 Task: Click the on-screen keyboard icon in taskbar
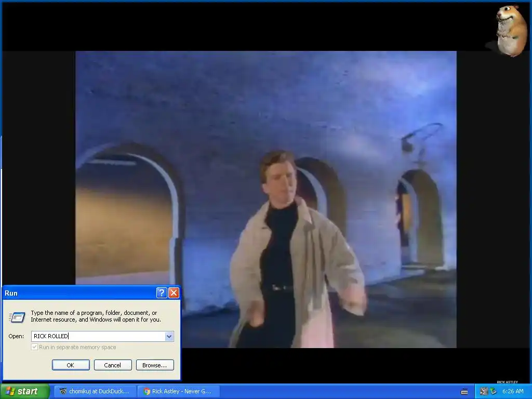pyautogui.click(x=464, y=392)
